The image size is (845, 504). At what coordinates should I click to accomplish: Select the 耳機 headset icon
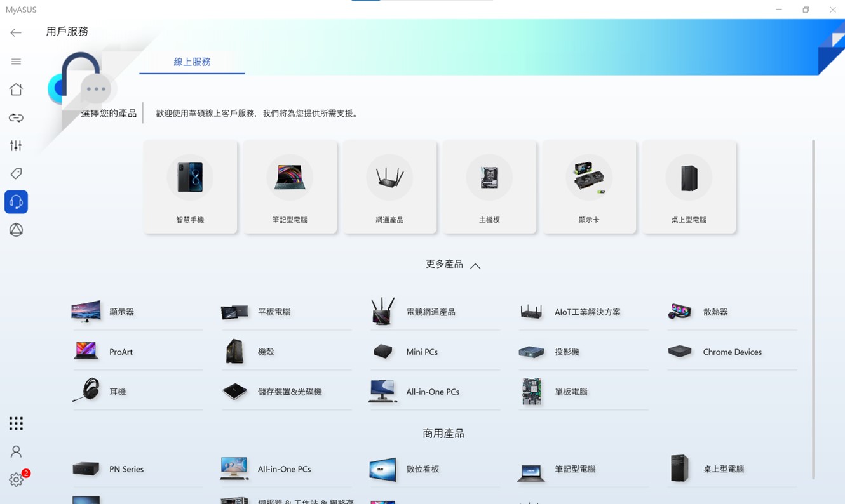[86, 390]
